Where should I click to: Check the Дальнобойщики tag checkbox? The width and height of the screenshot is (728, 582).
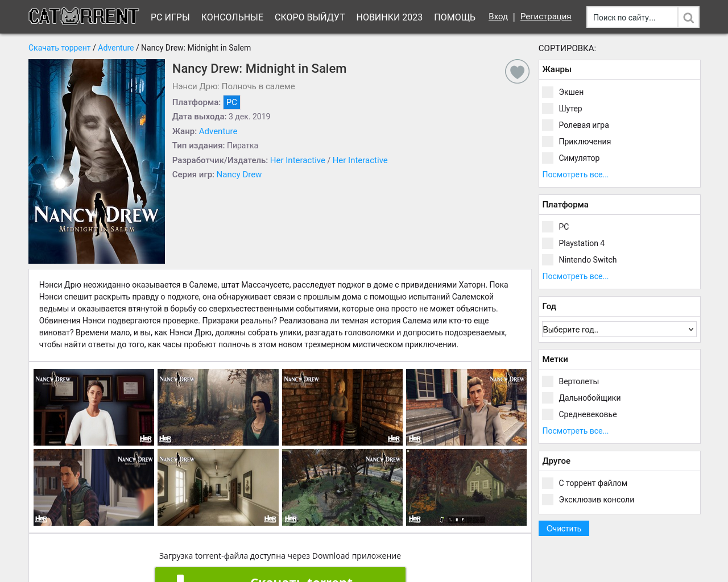[x=548, y=398]
